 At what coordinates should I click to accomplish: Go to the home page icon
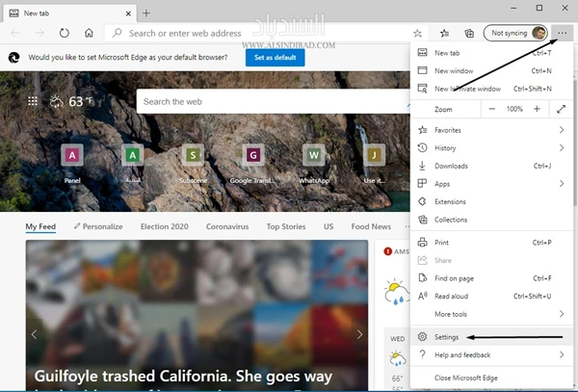[x=89, y=33]
